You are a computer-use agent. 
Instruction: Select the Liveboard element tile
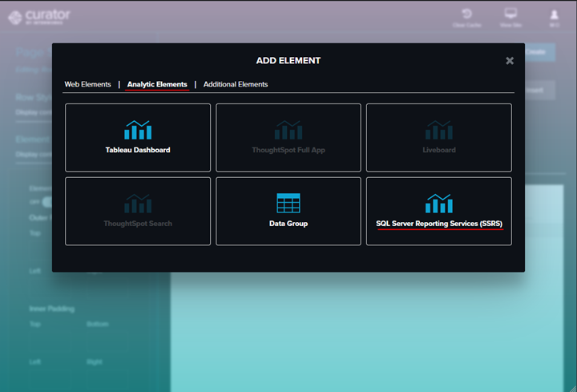click(x=438, y=137)
